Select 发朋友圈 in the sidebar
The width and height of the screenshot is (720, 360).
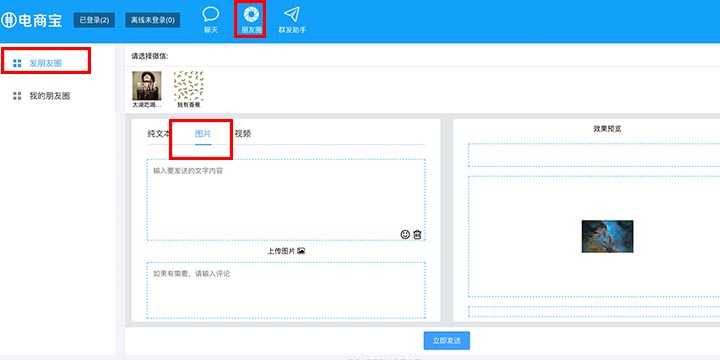click(45, 63)
